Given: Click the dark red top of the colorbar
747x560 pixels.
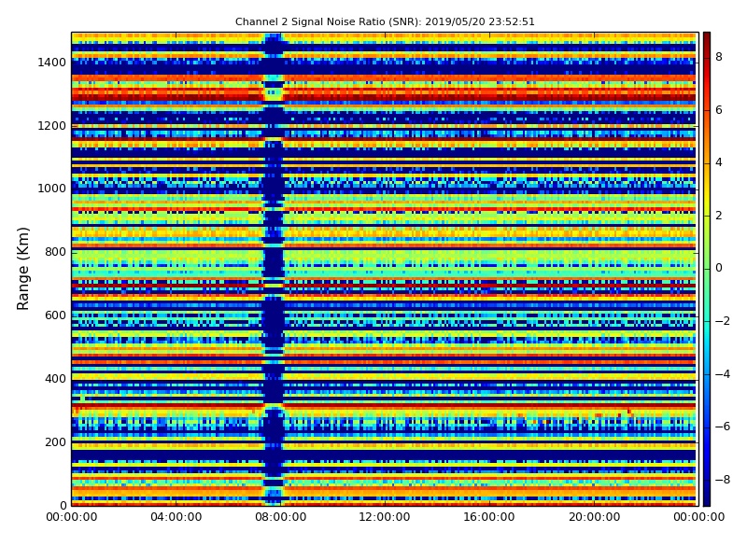Looking at the screenshot, I should [x=707, y=38].
